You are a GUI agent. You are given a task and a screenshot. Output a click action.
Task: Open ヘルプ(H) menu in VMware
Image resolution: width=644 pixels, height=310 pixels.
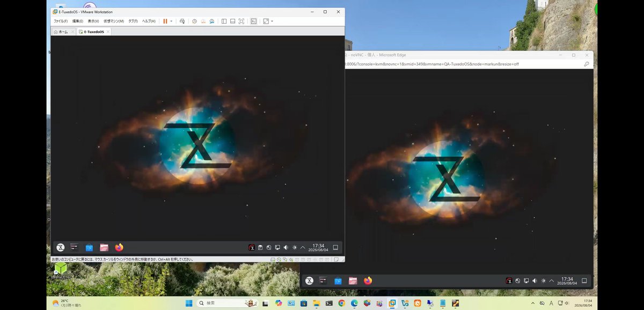pos(149,21)
